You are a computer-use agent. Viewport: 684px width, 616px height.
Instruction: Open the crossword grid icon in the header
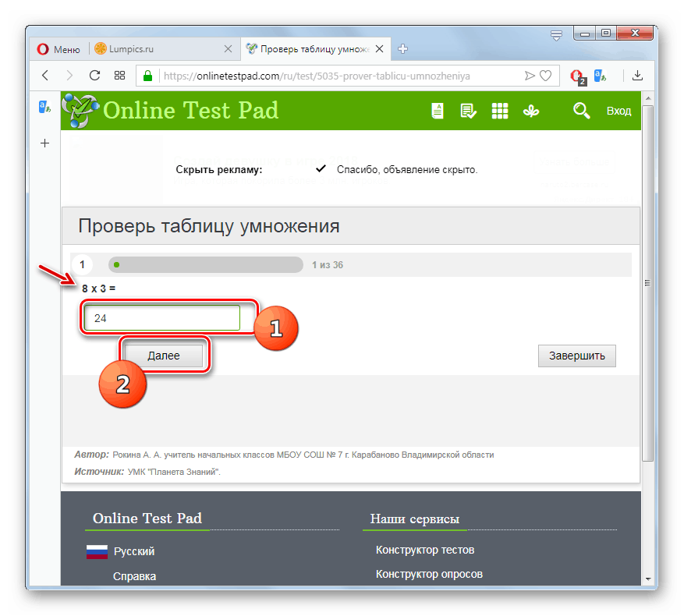(x=500, y=111)
